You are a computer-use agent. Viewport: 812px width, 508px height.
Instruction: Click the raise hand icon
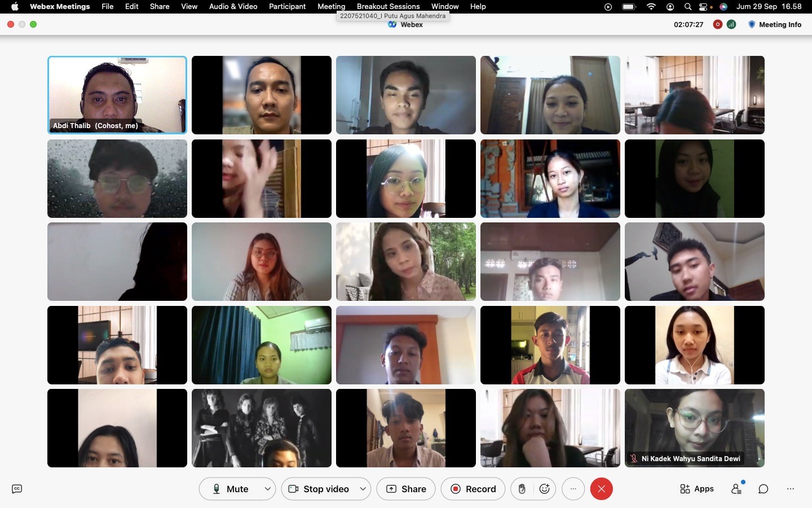(x=522, y=489)
